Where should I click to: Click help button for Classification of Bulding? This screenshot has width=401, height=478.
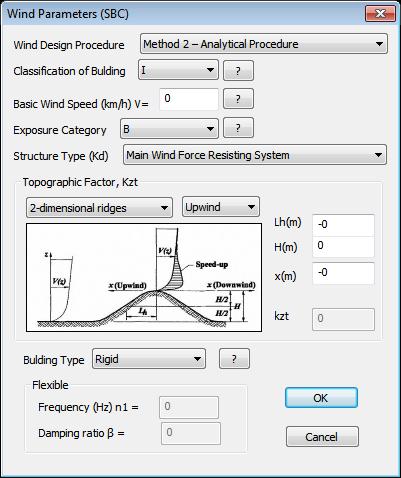pyautogui.click(x=238, y=71)
